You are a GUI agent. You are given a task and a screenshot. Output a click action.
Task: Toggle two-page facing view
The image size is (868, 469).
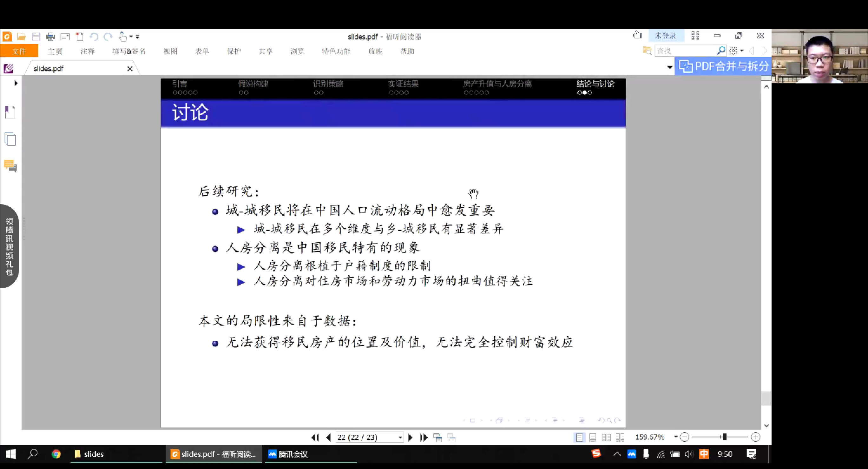coord(606,437)
